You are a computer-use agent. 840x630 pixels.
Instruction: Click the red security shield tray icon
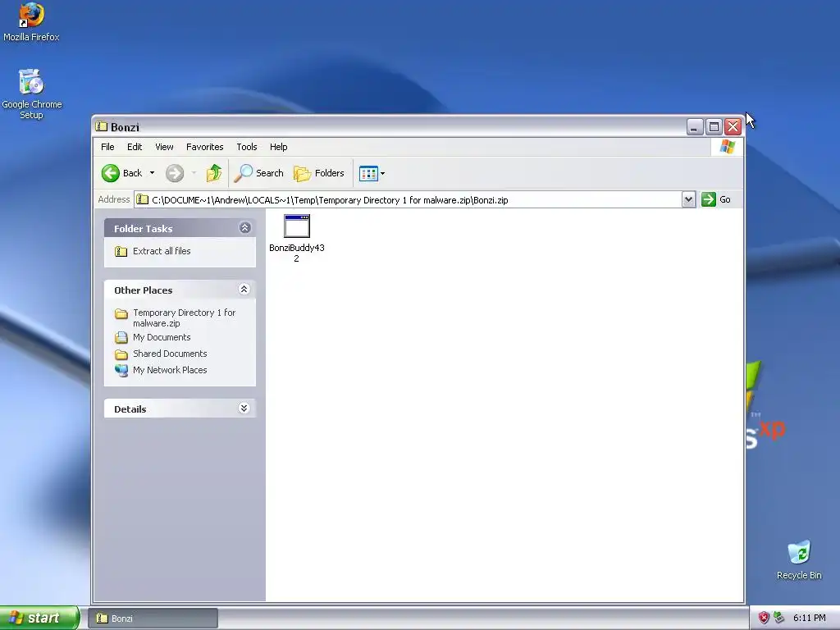764,618
